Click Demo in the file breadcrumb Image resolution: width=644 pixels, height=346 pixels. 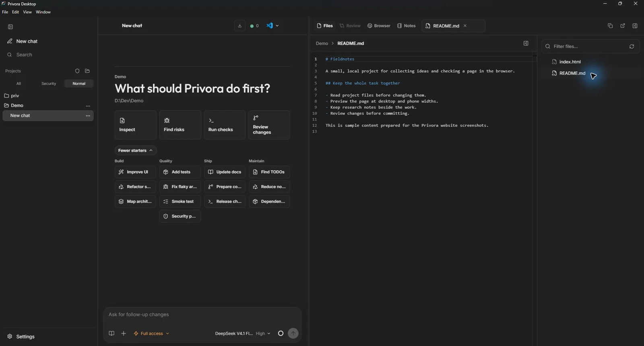tap(322, 43)
